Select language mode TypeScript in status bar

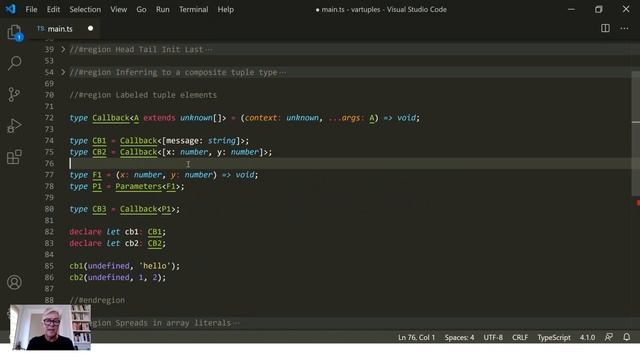(554, 338)
